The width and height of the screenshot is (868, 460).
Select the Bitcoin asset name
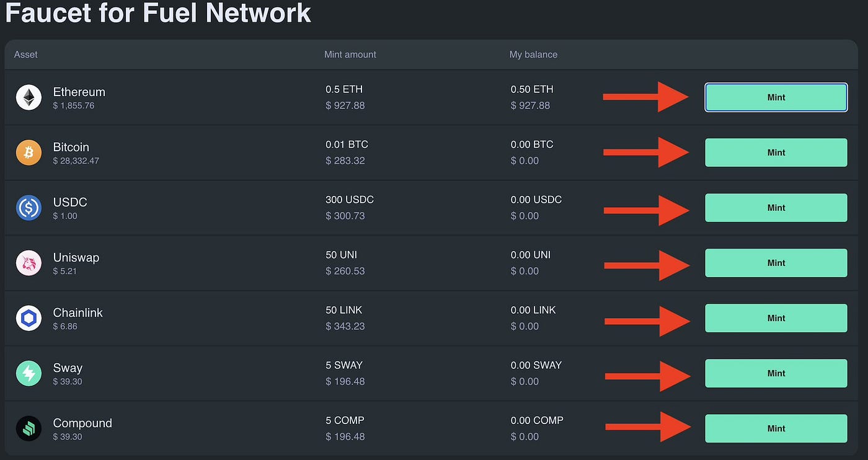(71, 147)
